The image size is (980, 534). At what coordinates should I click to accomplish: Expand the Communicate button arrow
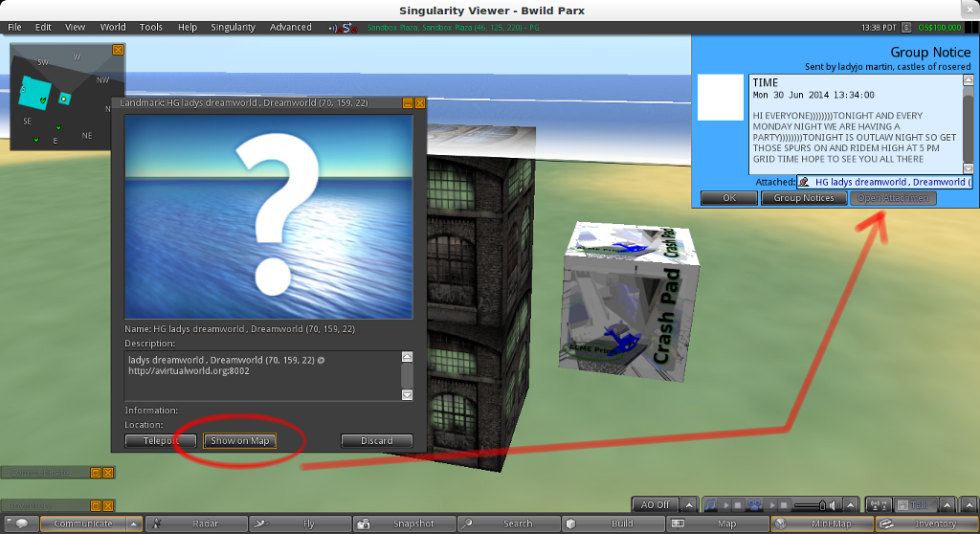pos(134,523)
